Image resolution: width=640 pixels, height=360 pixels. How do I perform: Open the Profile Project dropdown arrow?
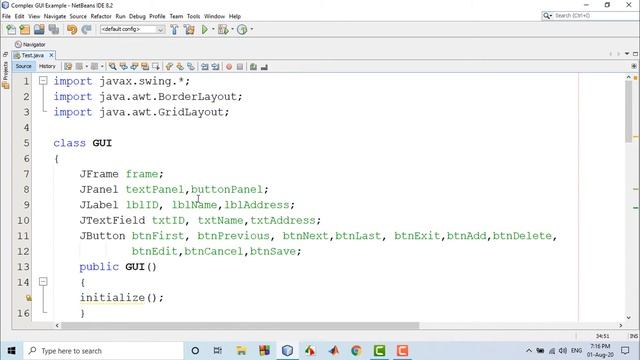251,29
